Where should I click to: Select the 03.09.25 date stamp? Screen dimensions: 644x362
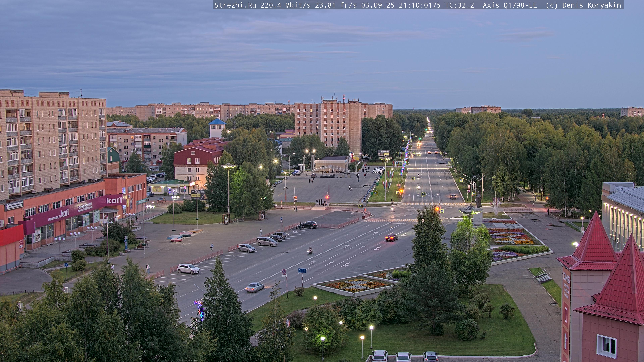click(x=378, y=5)
